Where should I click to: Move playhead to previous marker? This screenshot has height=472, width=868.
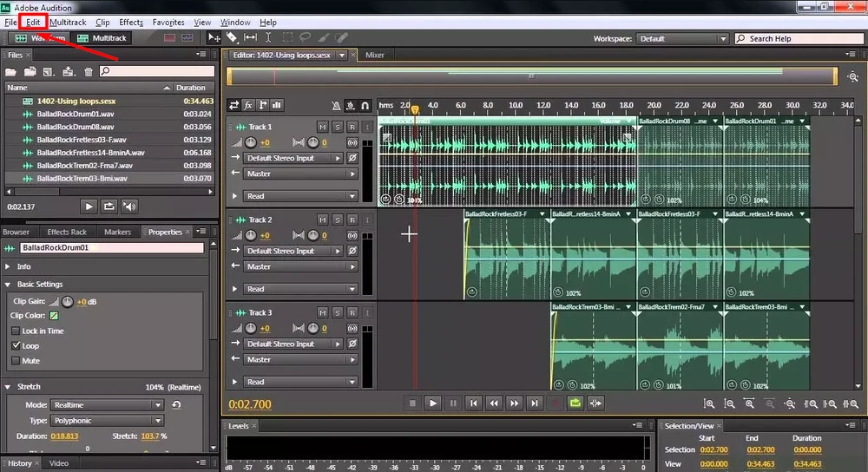point(473,403)
